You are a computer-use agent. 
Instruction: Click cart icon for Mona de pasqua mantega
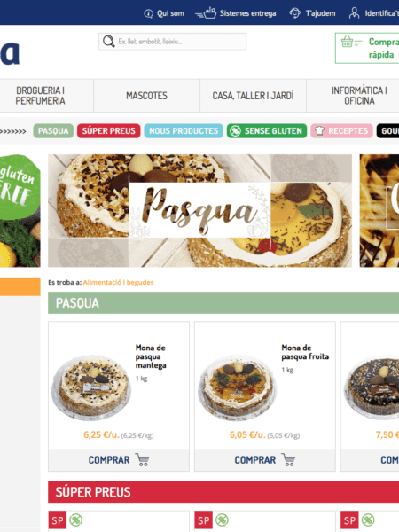142,459
